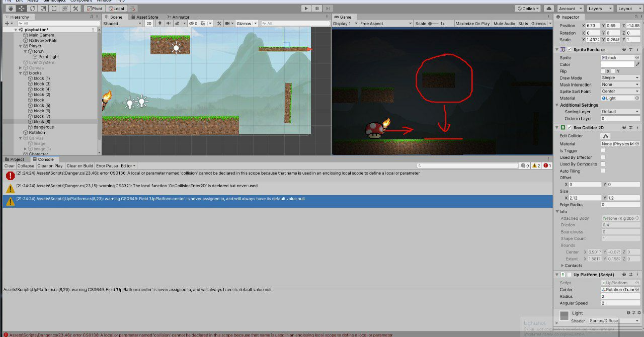This screenshot has height=337, width=644.
Task: Toggle 2D scene view mode
Action: 149,23
